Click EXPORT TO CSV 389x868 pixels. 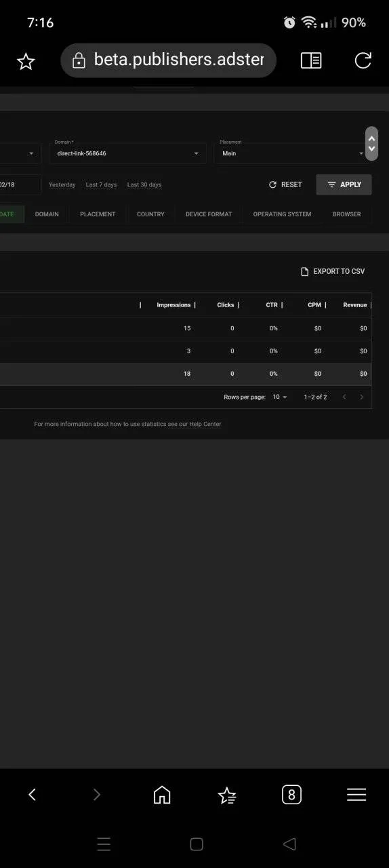[333, 271]
